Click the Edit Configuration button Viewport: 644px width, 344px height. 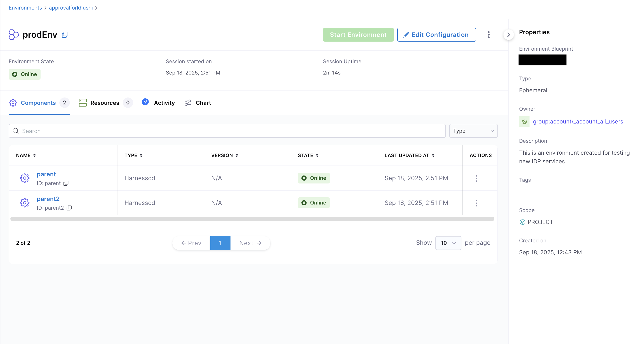tap(436, 35)
